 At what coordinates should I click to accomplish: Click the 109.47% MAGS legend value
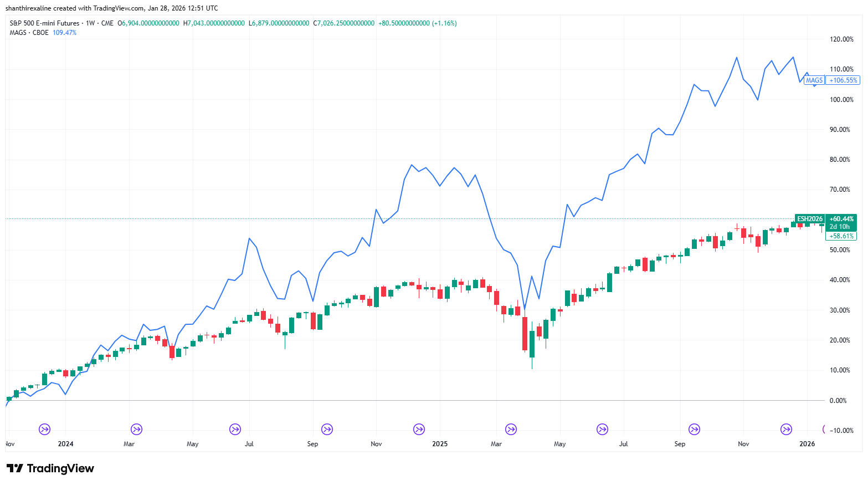coord(65,33)
